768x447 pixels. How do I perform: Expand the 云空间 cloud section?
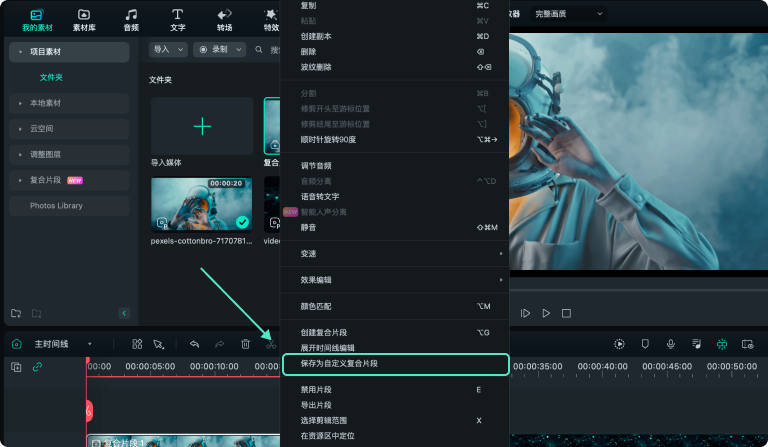(x=69, y=129)
